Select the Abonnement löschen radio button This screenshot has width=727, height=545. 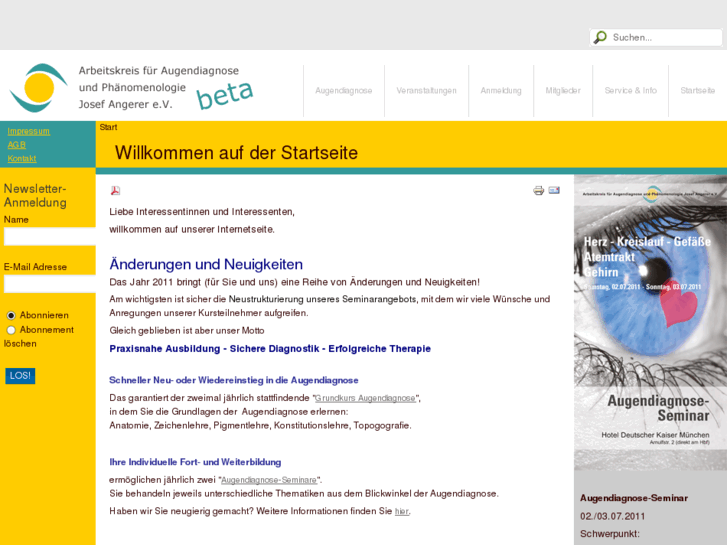(11, 330)
